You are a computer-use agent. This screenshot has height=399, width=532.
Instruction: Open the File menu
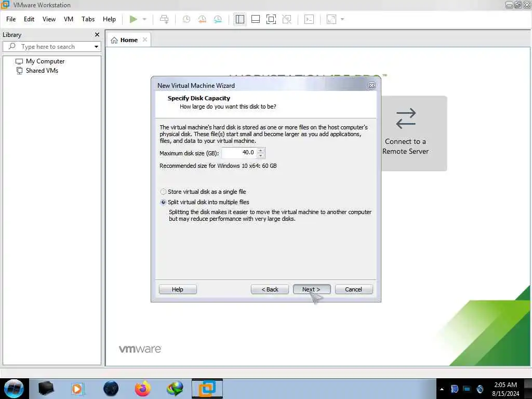coord(11,19)
